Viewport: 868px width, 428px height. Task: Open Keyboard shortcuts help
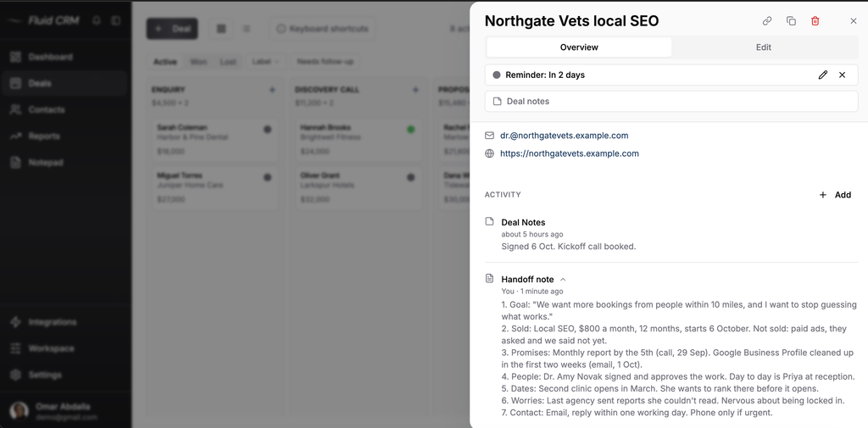pyautogui.click(x=322, y=29)
